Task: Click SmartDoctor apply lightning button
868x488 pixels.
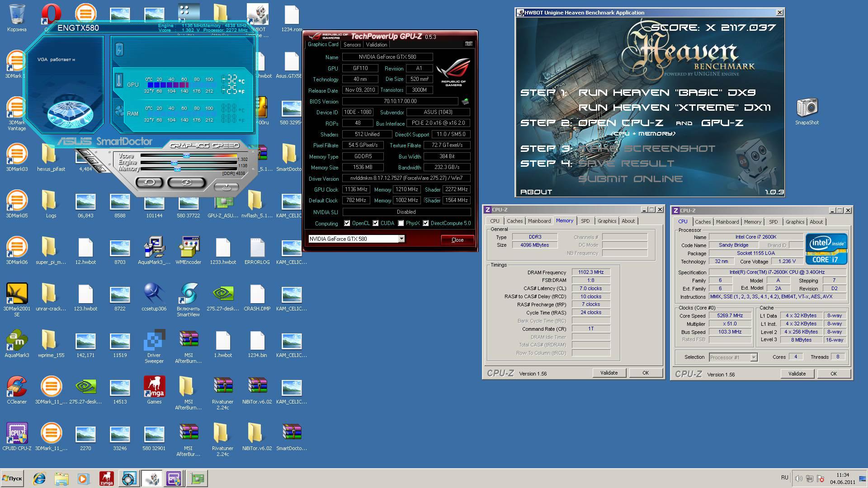Action: click(x=186, y=182)
